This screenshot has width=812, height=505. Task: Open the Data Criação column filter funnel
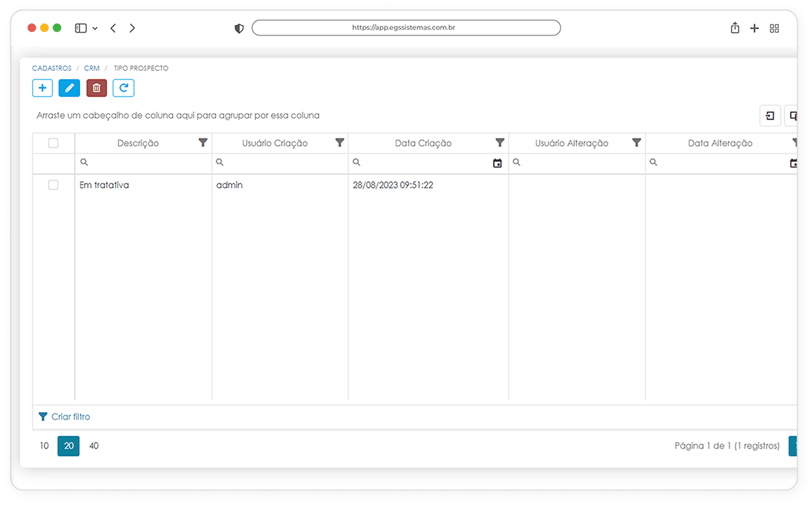click(x=500, y=142)
